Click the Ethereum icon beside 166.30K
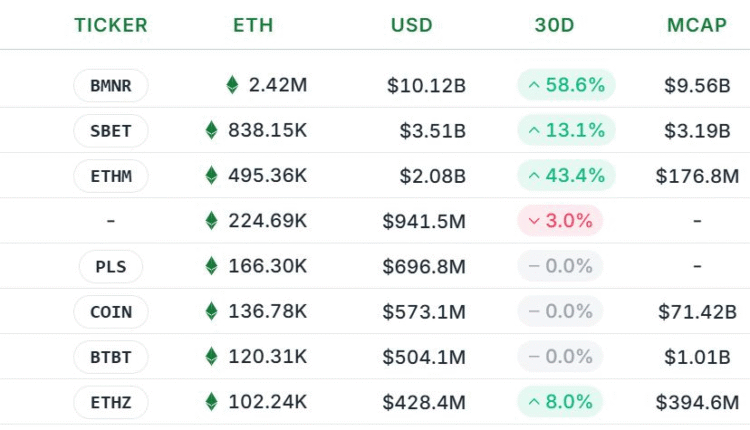Image resolution: width=750 pixels, height=430 pixels. (x=211, y=266)
